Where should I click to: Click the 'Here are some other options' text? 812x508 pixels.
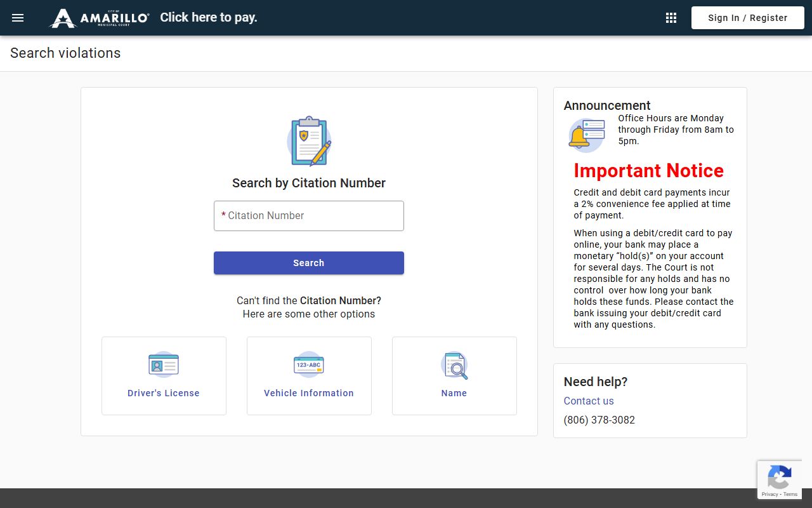[309, 314]
